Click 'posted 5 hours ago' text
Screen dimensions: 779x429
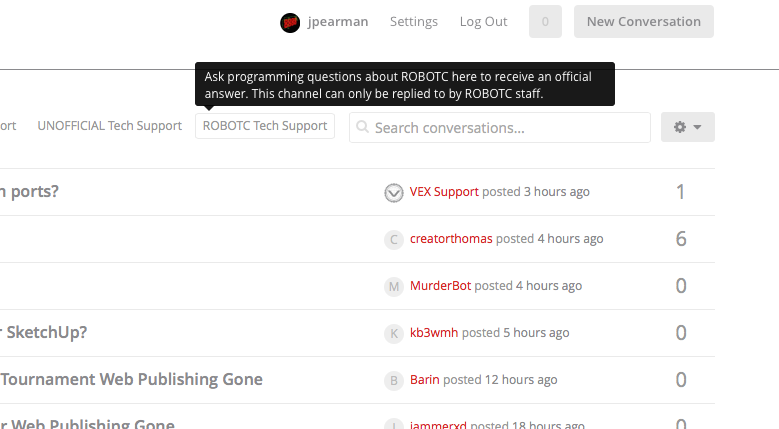click(516, 333)
